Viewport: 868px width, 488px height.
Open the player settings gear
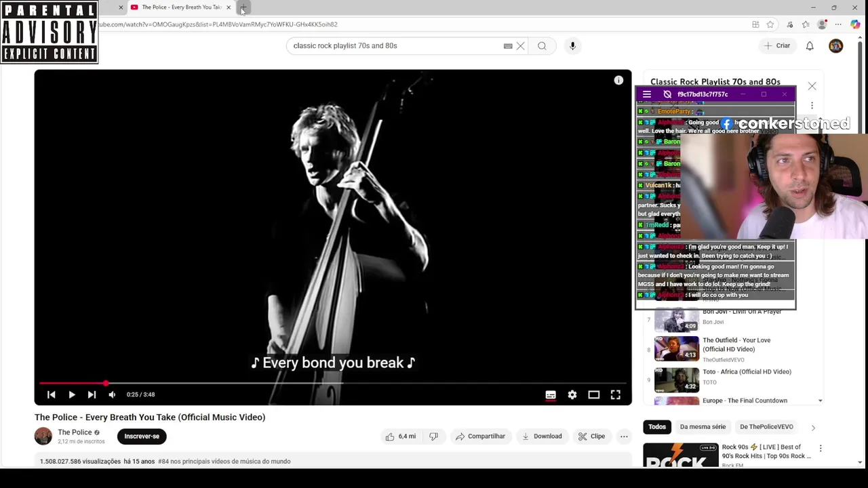pyautogui.click(x=572, y=394)
